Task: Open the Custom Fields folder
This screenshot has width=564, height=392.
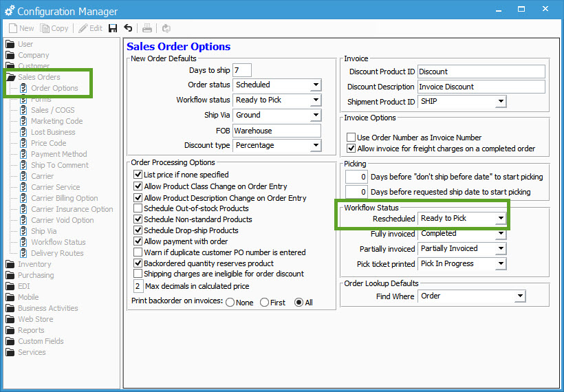Action: [x=35, y=341]
